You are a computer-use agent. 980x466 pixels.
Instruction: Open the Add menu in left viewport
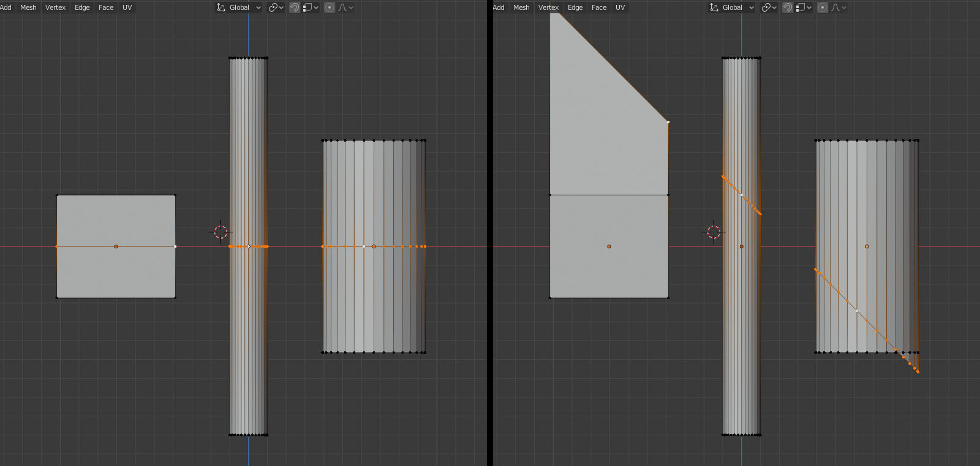coord(6,7)
